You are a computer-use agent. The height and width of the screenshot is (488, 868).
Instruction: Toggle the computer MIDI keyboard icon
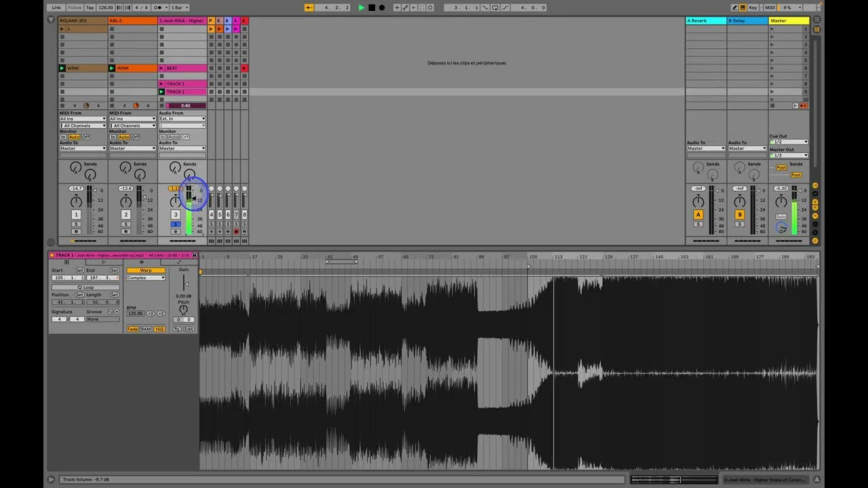[743, 7]
